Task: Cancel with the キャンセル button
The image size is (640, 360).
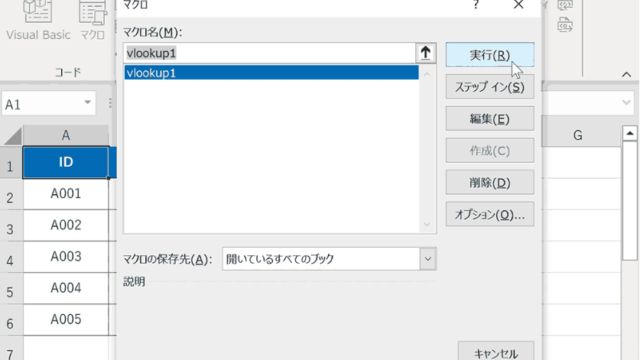Action: click(496, 352)
